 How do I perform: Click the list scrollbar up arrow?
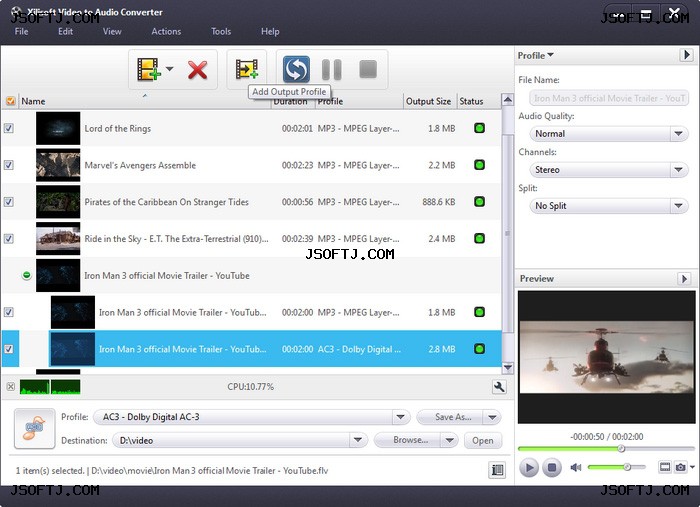click(x=508, y=100)
